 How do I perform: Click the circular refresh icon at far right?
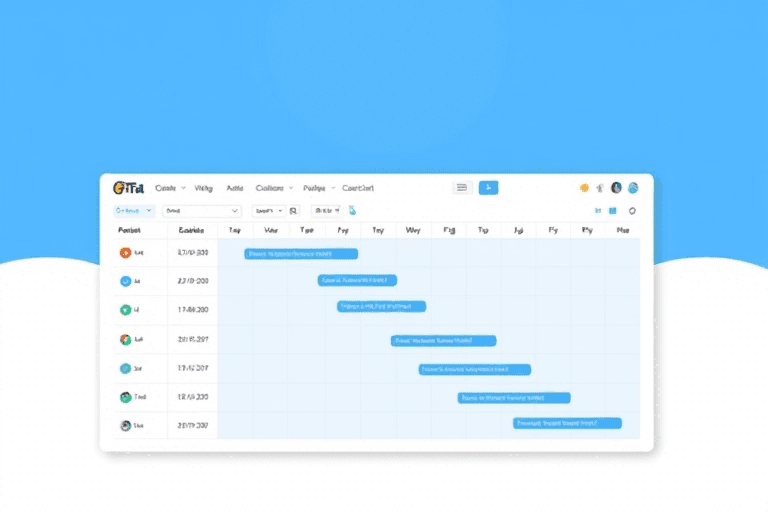click(631, 211)
